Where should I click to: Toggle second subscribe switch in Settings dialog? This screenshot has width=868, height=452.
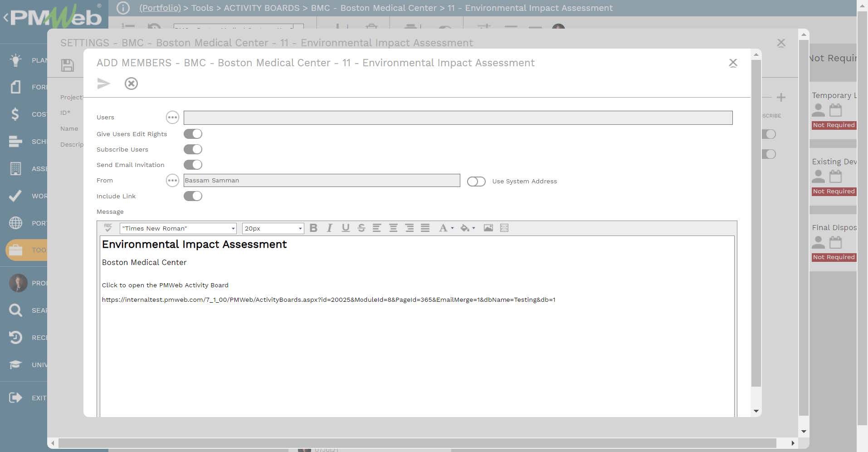click(769, 154)
